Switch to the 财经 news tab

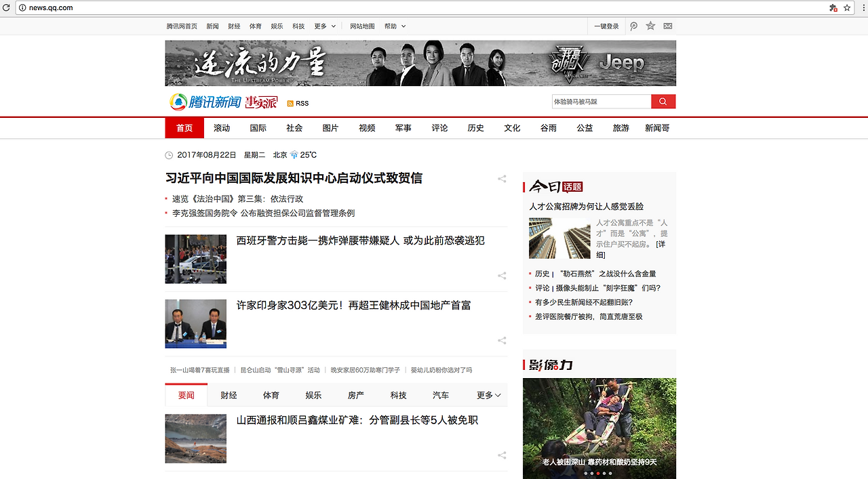[x=229, y=395]
